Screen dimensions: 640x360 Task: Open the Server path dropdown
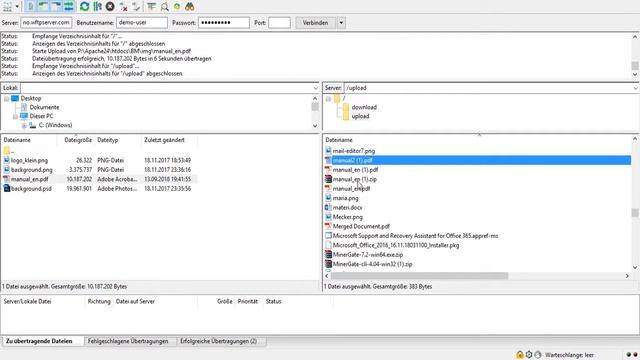[636, 88]
